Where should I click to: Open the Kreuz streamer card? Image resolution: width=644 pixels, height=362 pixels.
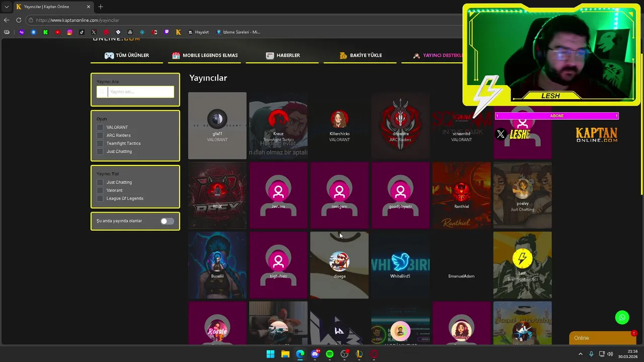278,126
